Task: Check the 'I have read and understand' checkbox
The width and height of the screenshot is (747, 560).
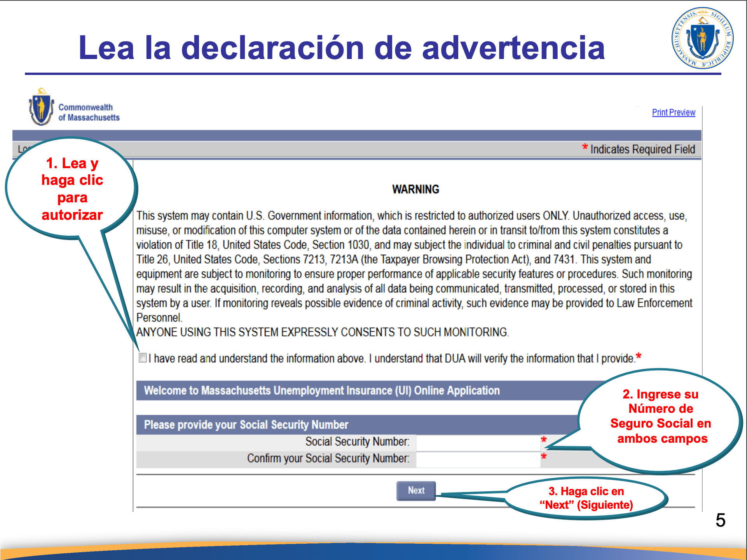Action: [x=143, y=358]
